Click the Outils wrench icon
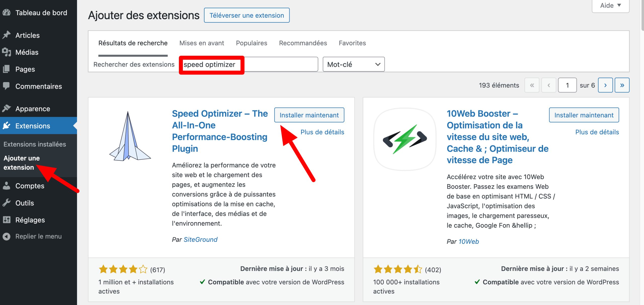Screen dimensions: 644x305 [x=7, y=203]
